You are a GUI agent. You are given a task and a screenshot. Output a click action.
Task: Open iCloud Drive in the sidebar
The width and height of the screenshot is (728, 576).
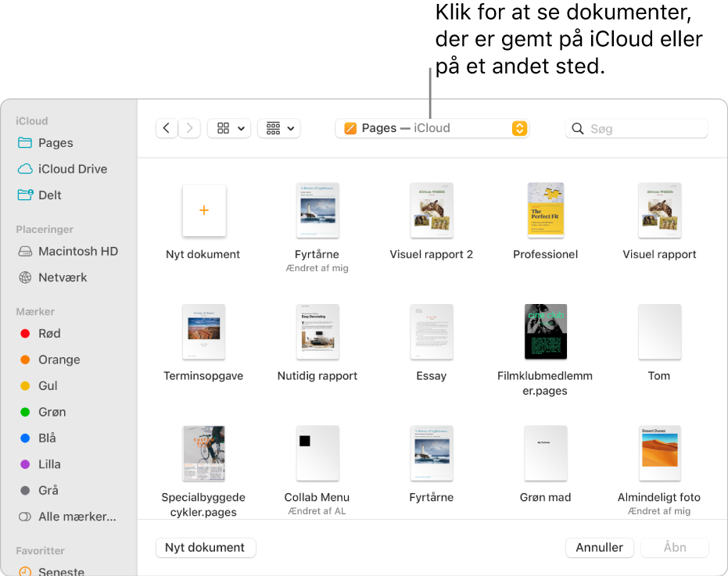coord(73,169)
